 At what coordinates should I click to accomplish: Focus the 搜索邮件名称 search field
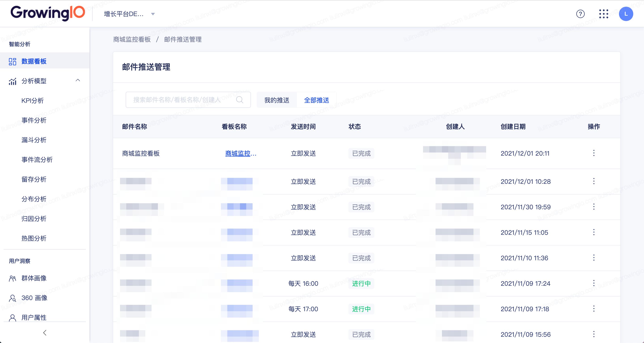coord(188,100)
